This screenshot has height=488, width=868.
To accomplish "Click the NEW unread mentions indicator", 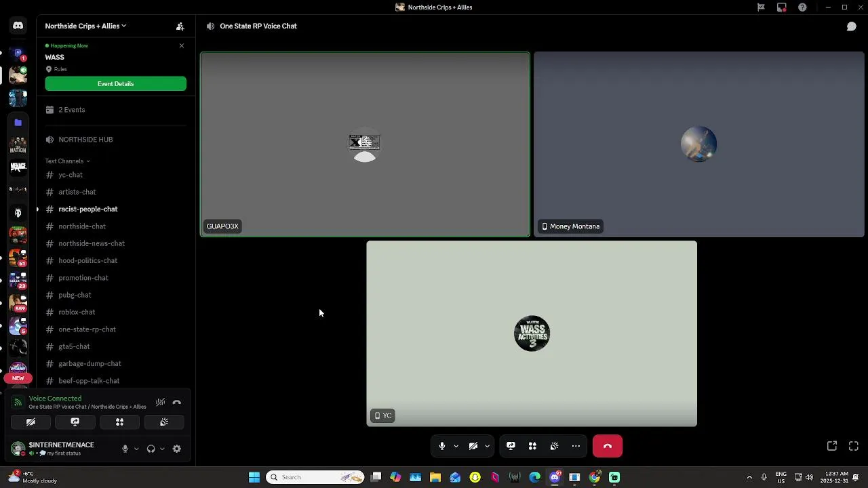I will click(18, 378).
